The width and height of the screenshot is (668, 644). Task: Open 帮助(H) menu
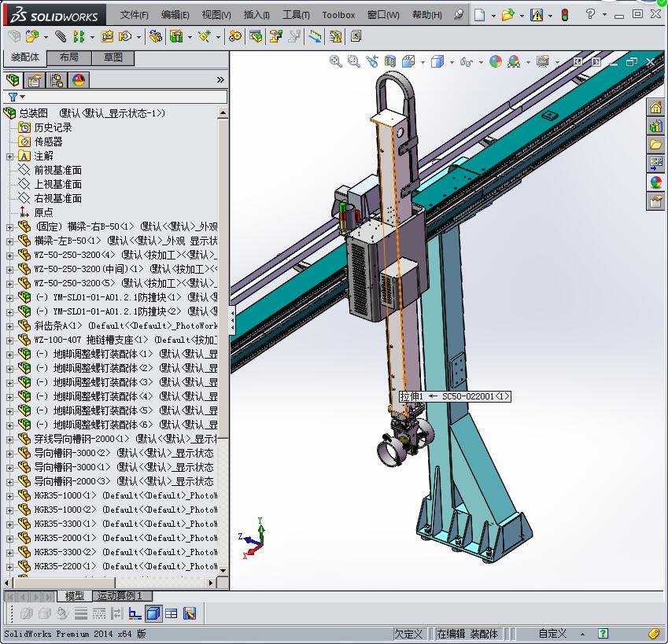(427, 15)
